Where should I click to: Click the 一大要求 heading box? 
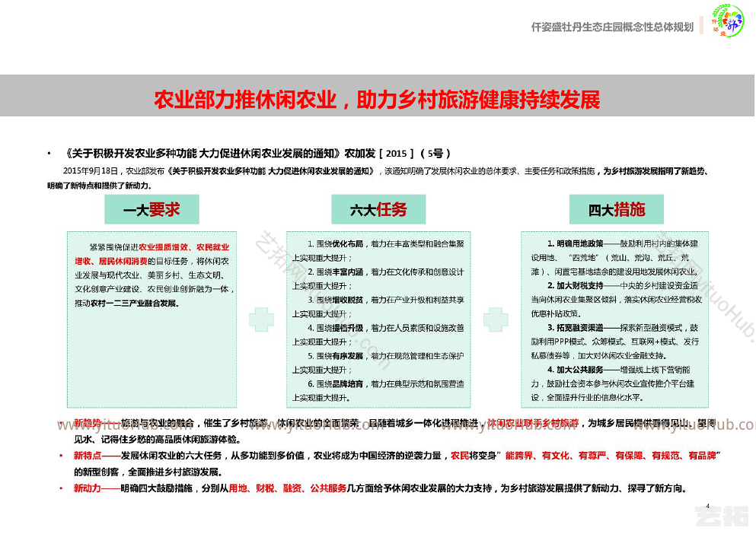pyautogui.click(x=152, y=209)
